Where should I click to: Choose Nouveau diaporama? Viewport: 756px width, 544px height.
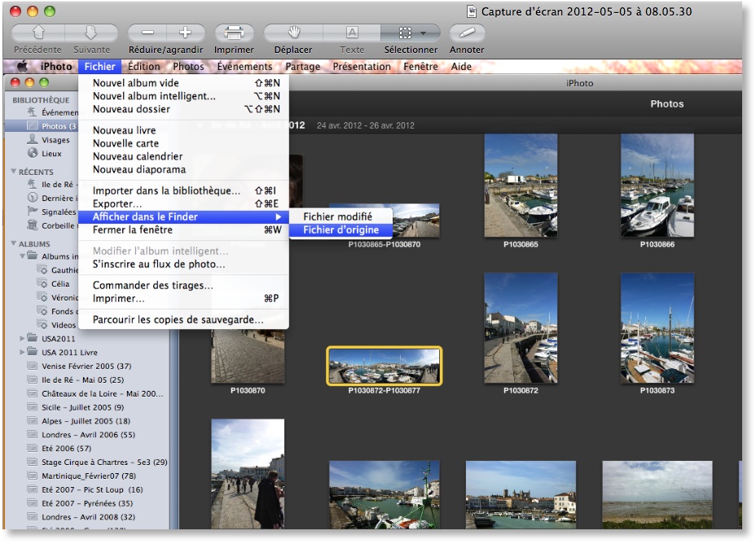(x=183, y=169)
